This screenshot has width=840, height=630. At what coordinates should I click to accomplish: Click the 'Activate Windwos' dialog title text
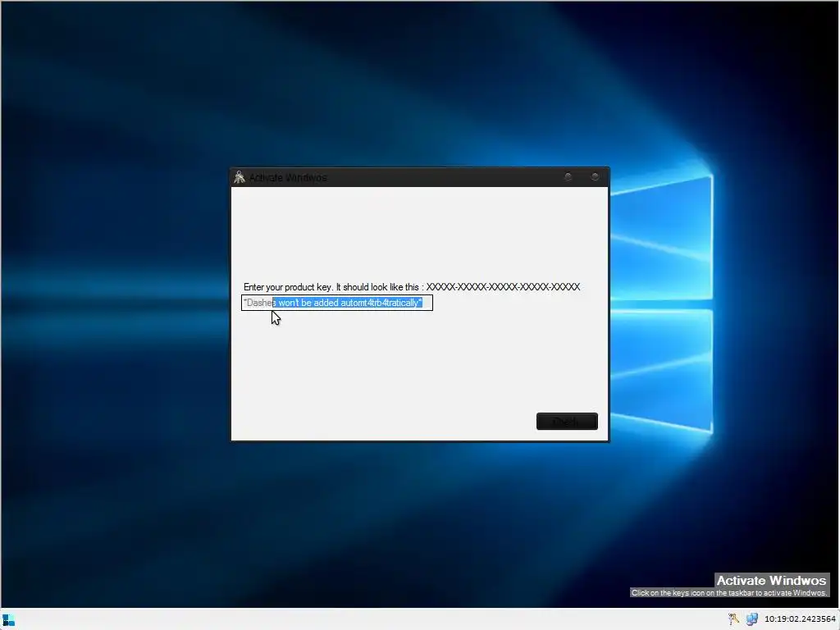pyautogui.click(x=288, y=178)
